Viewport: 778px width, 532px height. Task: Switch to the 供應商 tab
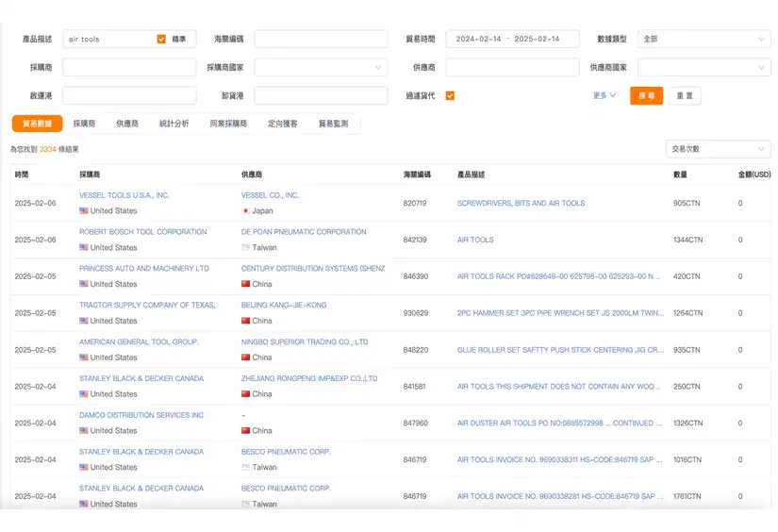pos(127,124)
